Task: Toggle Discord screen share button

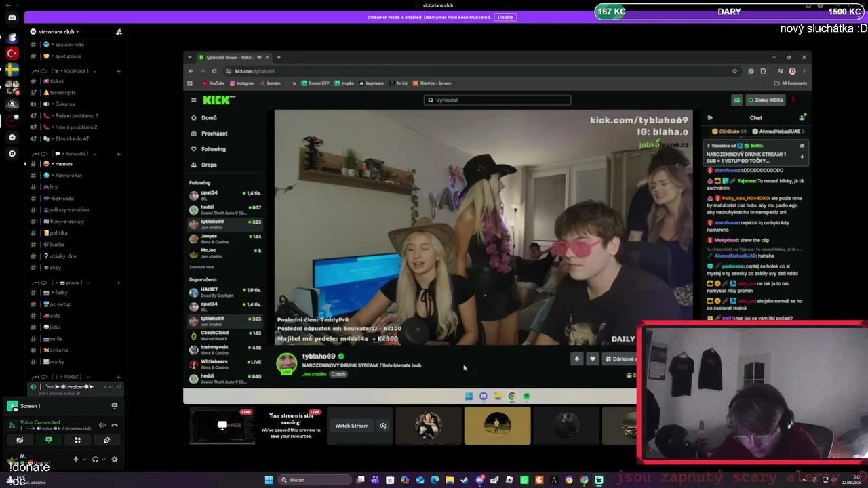Action: (x=49, y=440)
